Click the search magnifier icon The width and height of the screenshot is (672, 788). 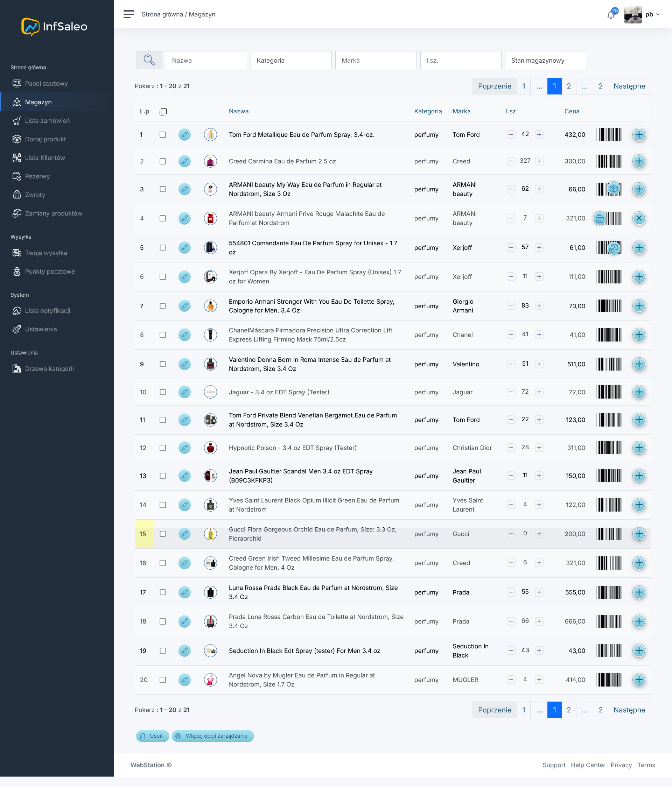tap(149, 60)
